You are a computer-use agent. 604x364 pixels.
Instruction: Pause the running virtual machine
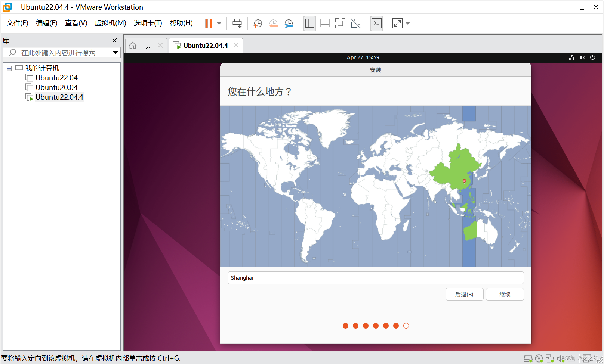[209, 23]
